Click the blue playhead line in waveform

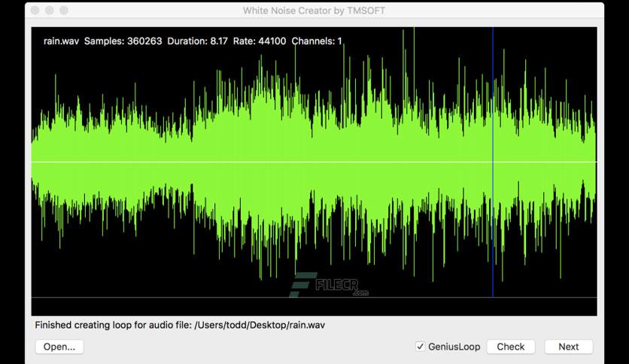pos(493,162)
